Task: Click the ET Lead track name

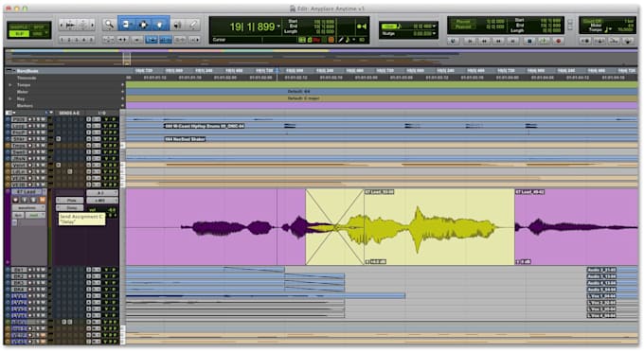Action: [27, 192]
